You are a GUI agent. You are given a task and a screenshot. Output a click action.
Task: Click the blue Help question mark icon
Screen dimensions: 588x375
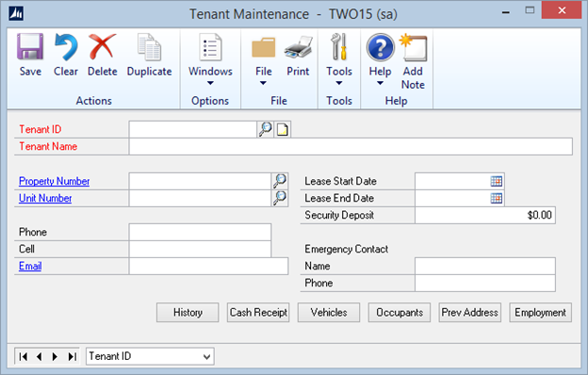coord(381,47)
